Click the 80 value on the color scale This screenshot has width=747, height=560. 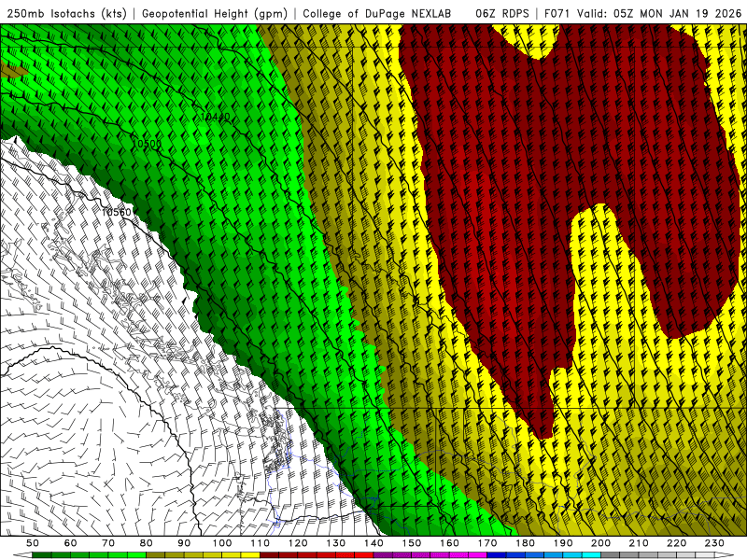pyautogui.click(x=147, y=543)
